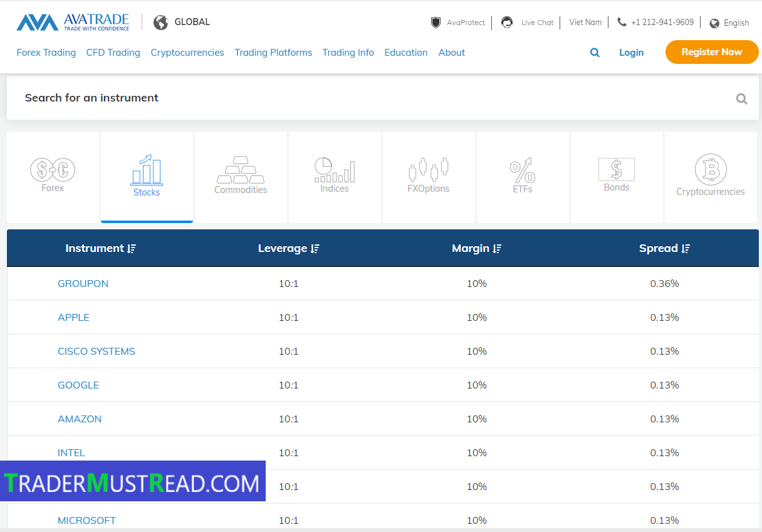
Task: Open site search using the blue magnifier icon
Action: coord(595,53)
